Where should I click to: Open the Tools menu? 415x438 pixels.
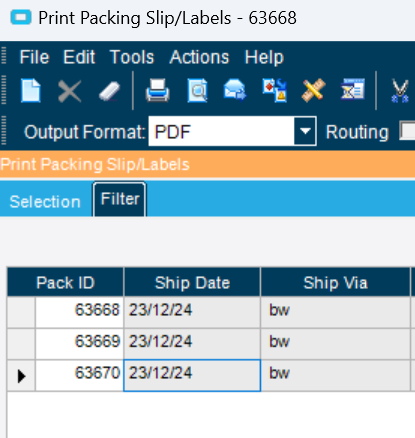132,57
